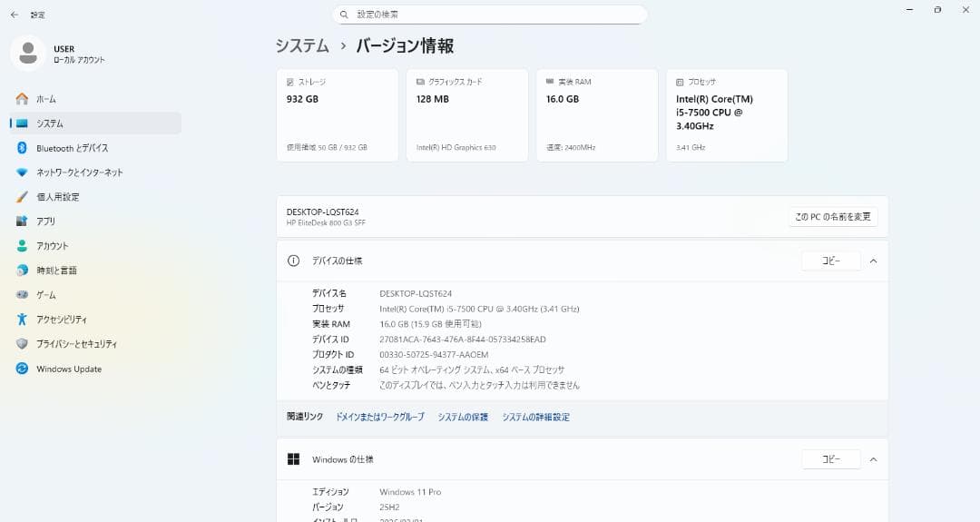Select アクセシビリティ in the sidebar
980x522 pixels.
coord(95,320)
